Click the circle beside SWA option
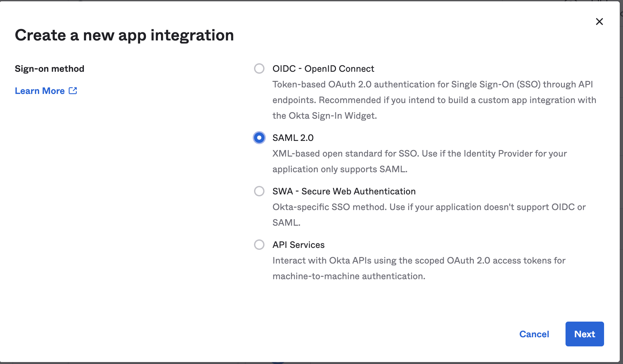623x364 pixels. pyautogui.click(x=259, y=191)
